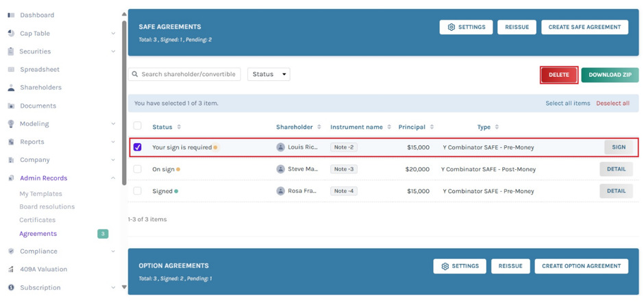Click the Dashboard icon in sidebar
The width and height of the screenshot is (644, 305).
pos(11,15)
